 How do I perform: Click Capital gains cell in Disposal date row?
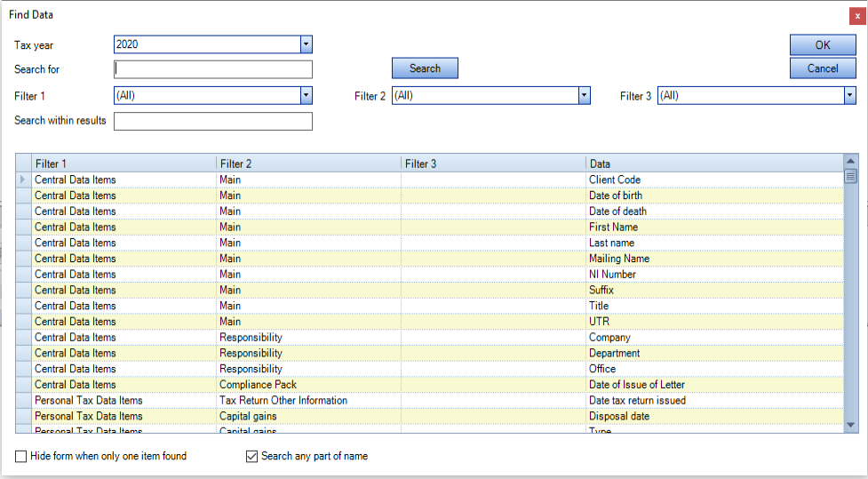click(x=309, y=417)
